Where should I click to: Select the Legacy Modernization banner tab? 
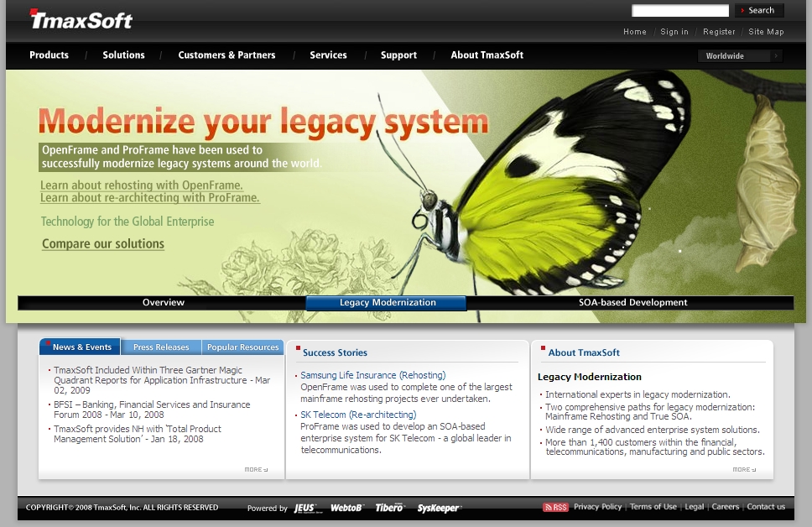[387, 303]
